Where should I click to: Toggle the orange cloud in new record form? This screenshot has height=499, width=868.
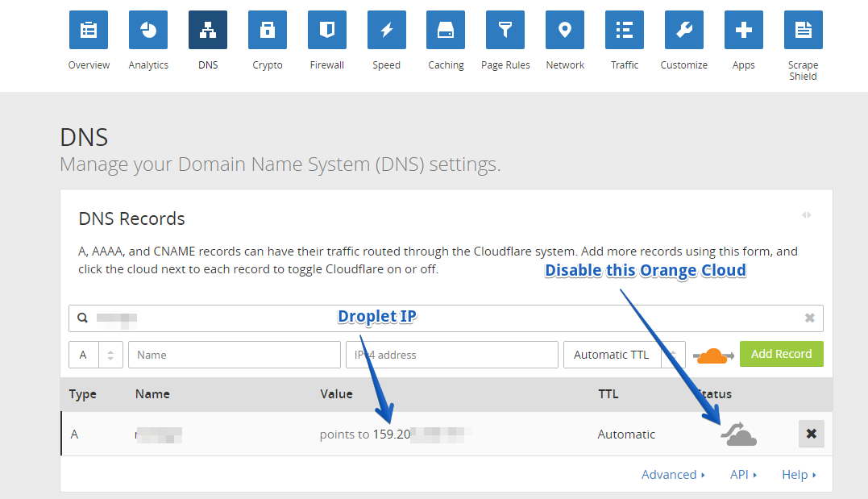click(x=712, y=356)
